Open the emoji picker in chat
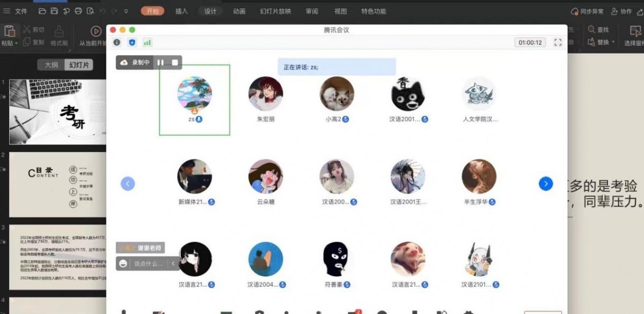 (123, 264)
